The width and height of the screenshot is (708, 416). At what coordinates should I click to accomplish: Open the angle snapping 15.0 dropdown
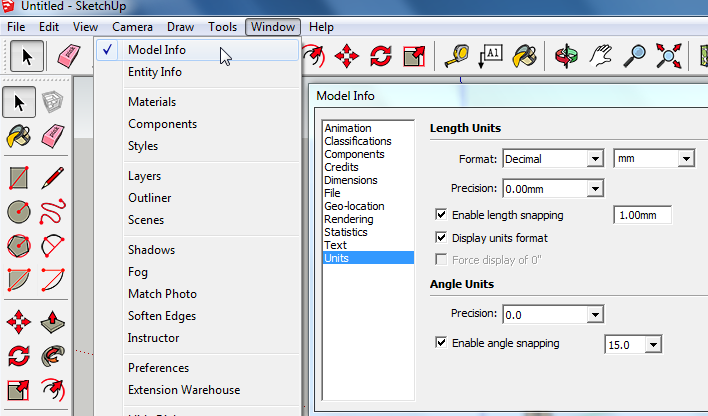[x=634, y=344]
